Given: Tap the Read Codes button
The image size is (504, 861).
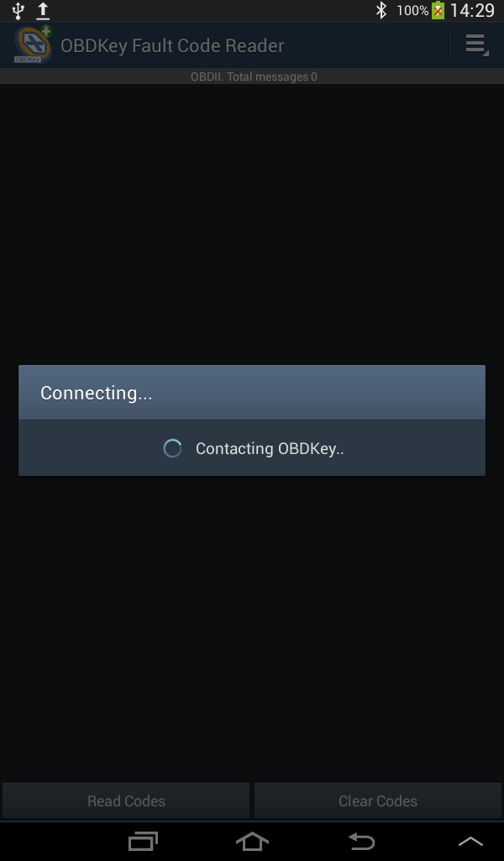Looking at the screenshot, I should (126, 800).
